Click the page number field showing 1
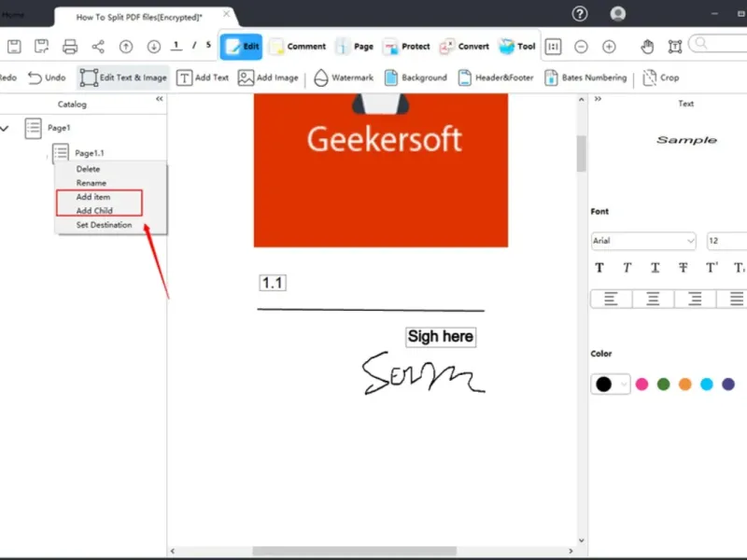Screen dimensions: 747x560 176,46
